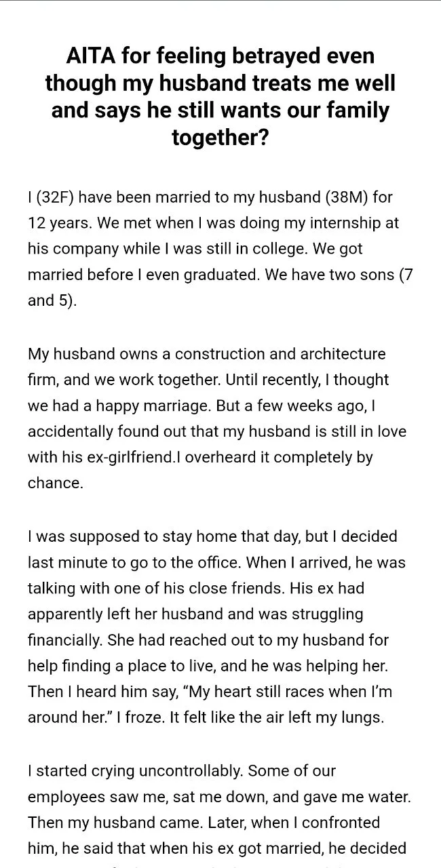Click the post title starting with "AITA for feeling betrayed"
The height and width of the screenshot is (868, 441).
point(220,96)
